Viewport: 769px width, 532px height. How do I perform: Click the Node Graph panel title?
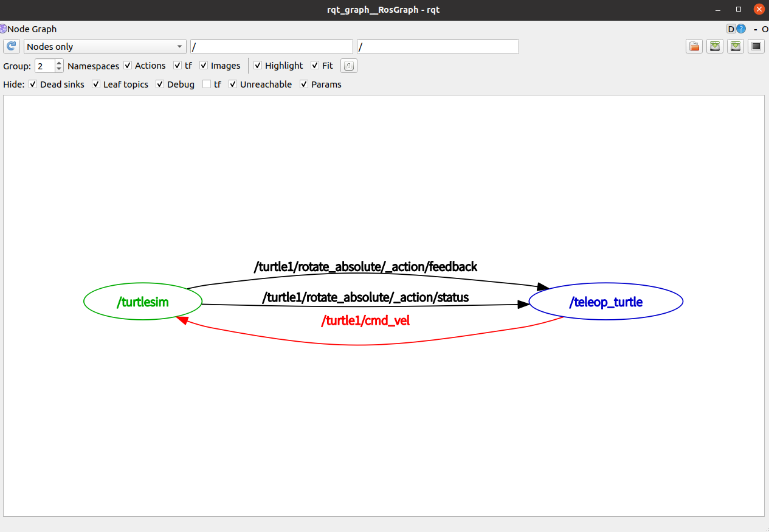(32, 29)
